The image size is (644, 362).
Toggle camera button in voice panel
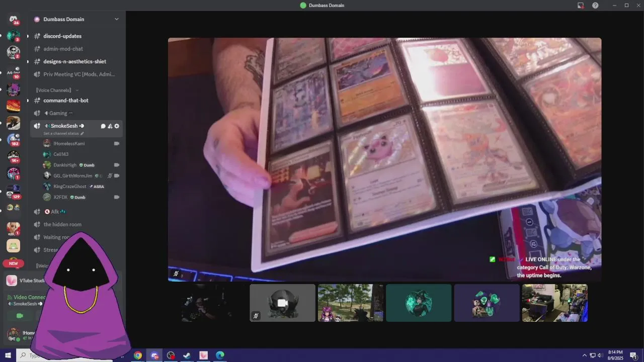tap(20, 316)
